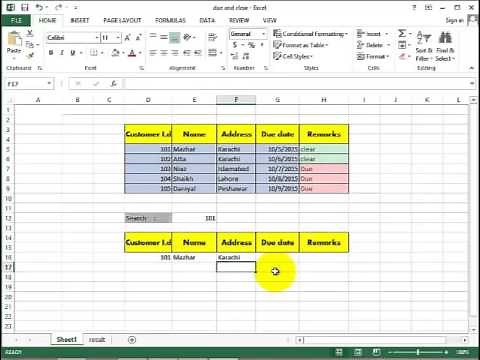Decrease font size with the small A icon

coord(138,38)
